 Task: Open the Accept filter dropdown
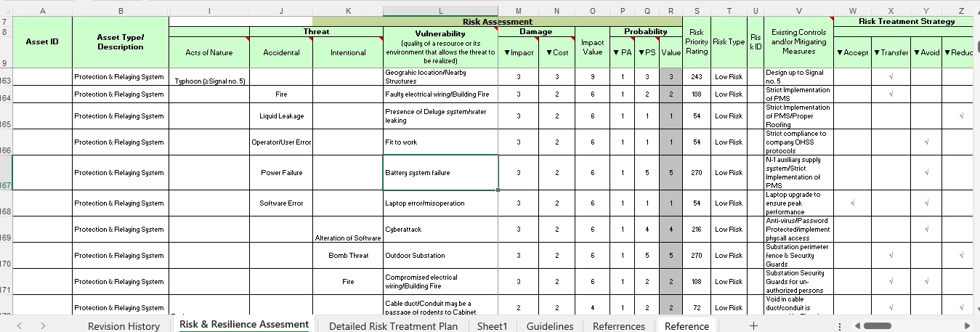[840, 53]
